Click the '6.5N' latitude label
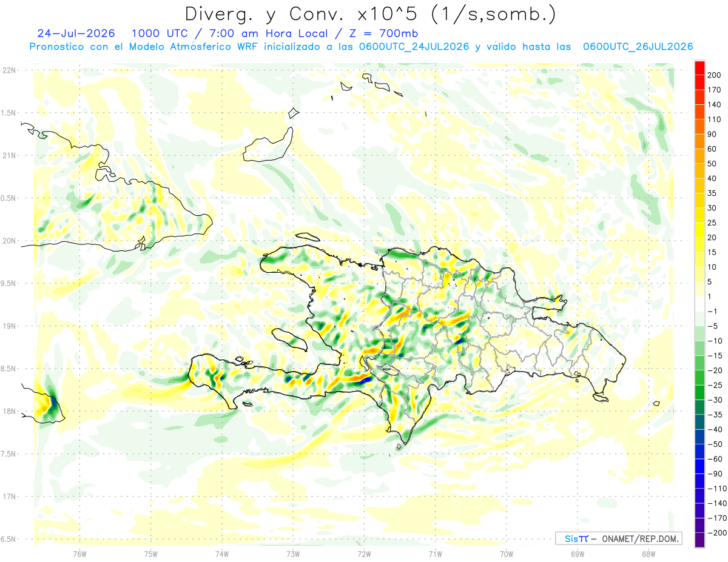Viewport: 728px width, 562px height. pos(8,539)
